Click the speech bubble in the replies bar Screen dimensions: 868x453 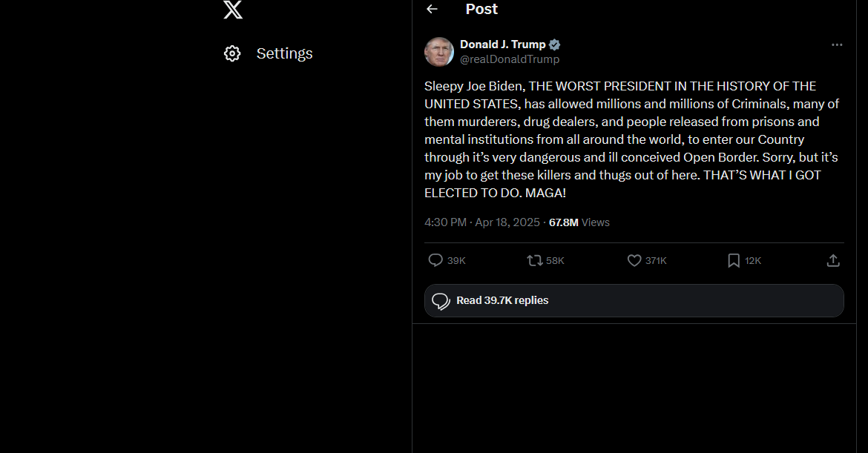click(441, 300)
